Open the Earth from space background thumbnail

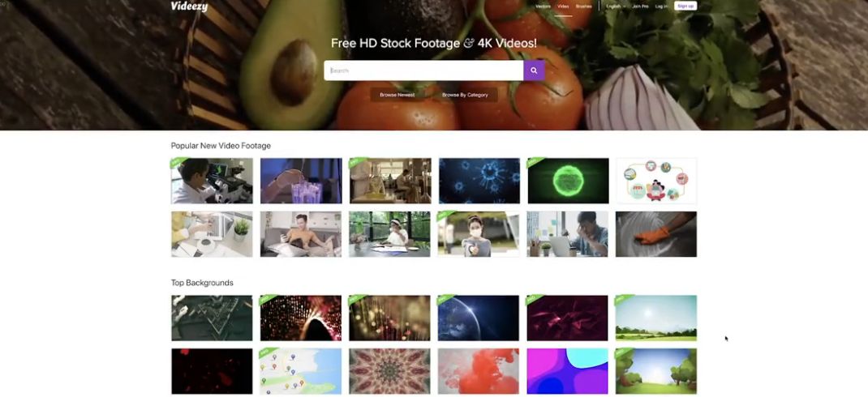point(479,318)
